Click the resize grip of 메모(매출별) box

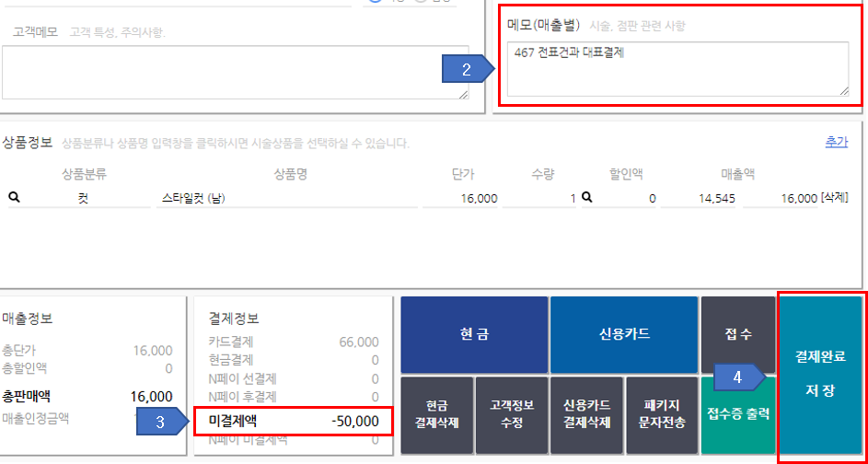click(844, 91)
